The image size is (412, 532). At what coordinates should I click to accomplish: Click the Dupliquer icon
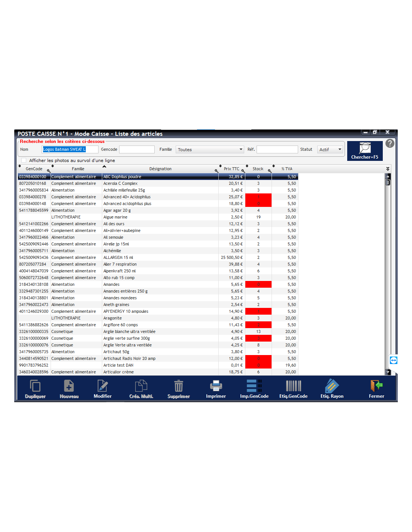click(x=35, y=386)
